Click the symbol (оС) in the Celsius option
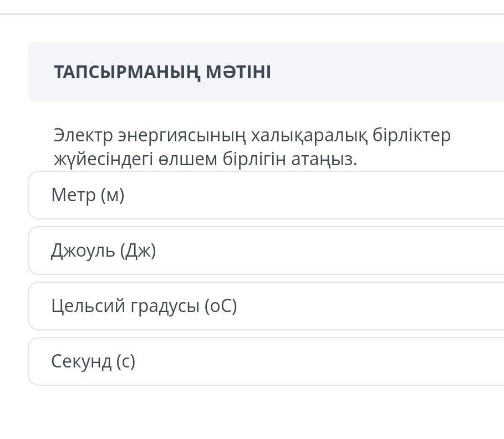The image size is (504, 439). click(221, 306)
